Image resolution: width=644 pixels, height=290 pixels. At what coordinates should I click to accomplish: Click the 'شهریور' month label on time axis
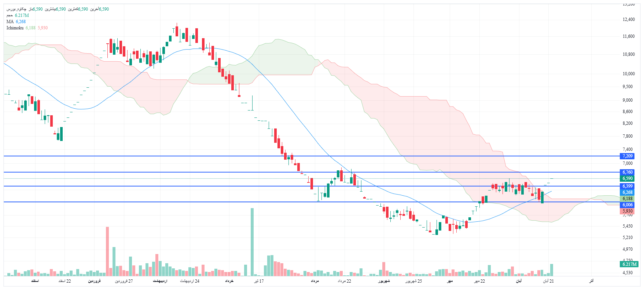point(384,281)
